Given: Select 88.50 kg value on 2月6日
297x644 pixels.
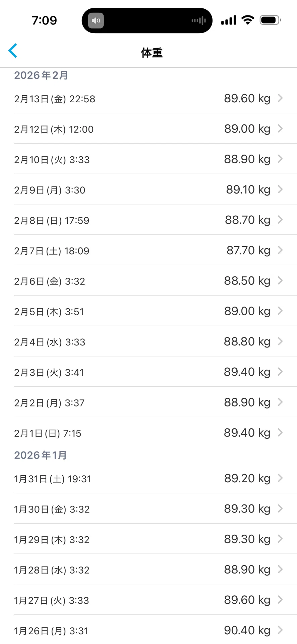Looking at the screenshot, I should [247, 281].
